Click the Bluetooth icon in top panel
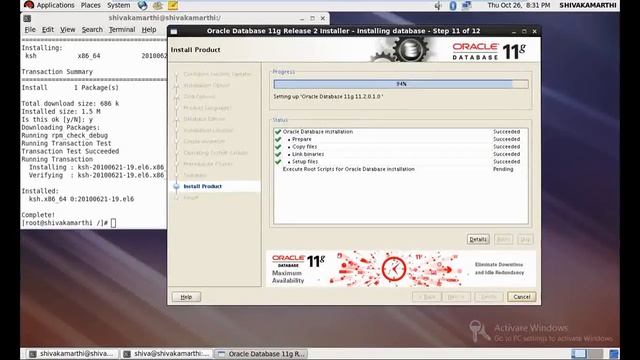This screenshot has width=640, height=360. [453, 5]
